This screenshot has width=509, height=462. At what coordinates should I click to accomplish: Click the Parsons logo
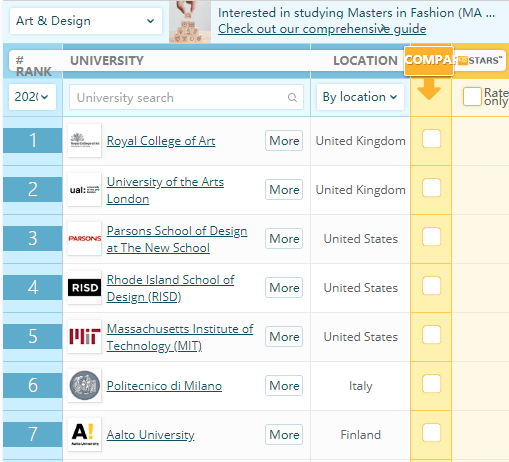pos(85,238)
